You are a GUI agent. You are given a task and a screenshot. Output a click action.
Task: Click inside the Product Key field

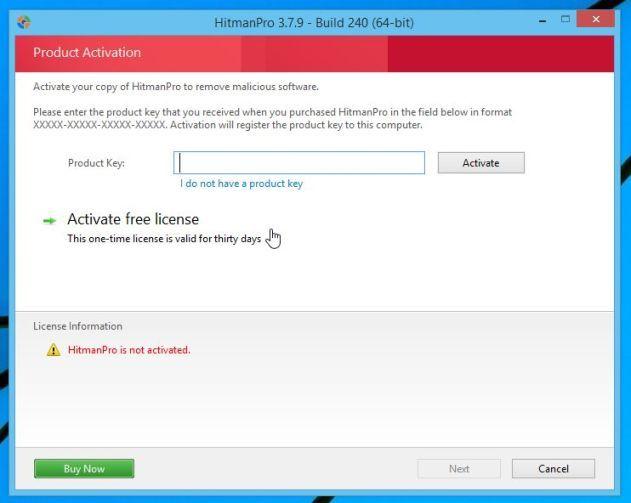[x=299, y=163]
